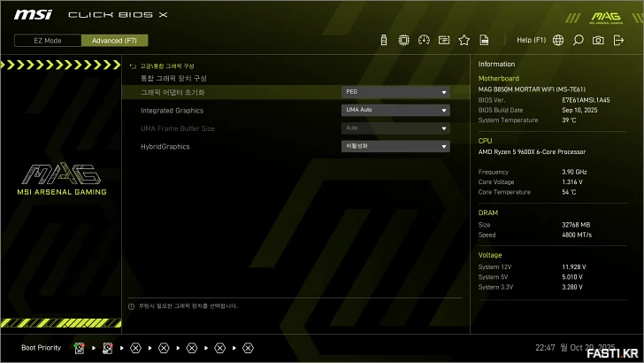Screen dimensions: 644x363
Task: Click Core Temperature 54 °C value
Action: [x=569, y=192]
